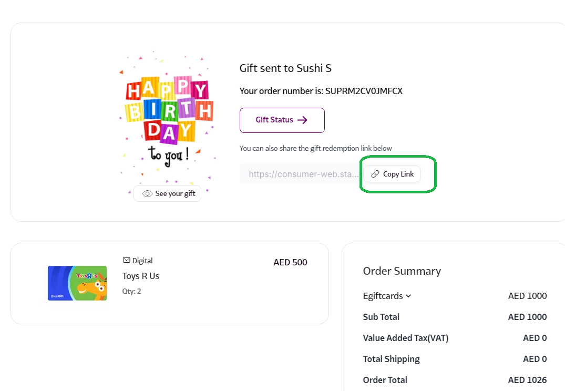This screenshot has width=565, height=392.
Task: Click the arrow icon on Gift Status
Action: [302, 120]
